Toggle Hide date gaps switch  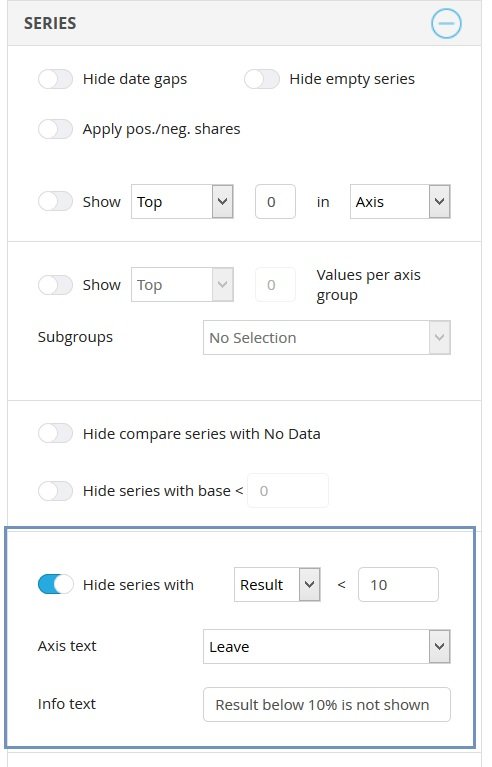(x=56, y=79)
